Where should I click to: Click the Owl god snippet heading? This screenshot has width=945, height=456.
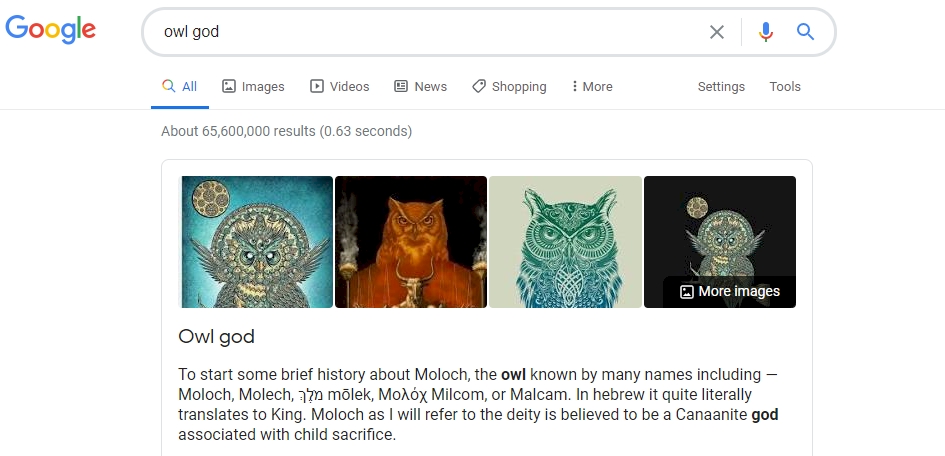click(x=216, y=336)
